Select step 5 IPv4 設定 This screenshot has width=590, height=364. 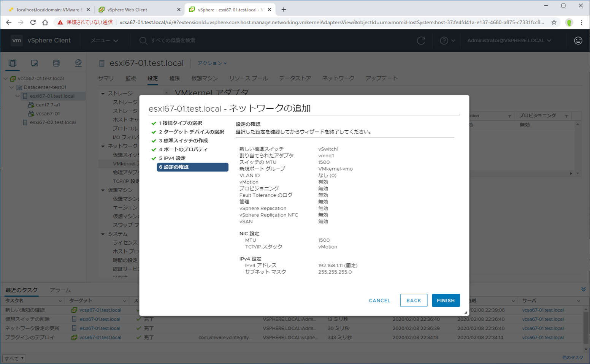(172, 158)
